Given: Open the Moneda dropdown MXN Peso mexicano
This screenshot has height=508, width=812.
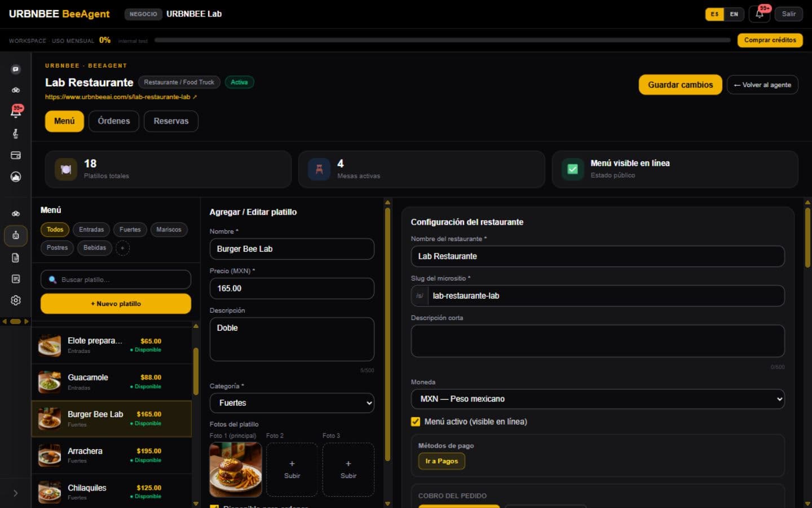Looking at the screenshot, I should click(x=598, y=399).
